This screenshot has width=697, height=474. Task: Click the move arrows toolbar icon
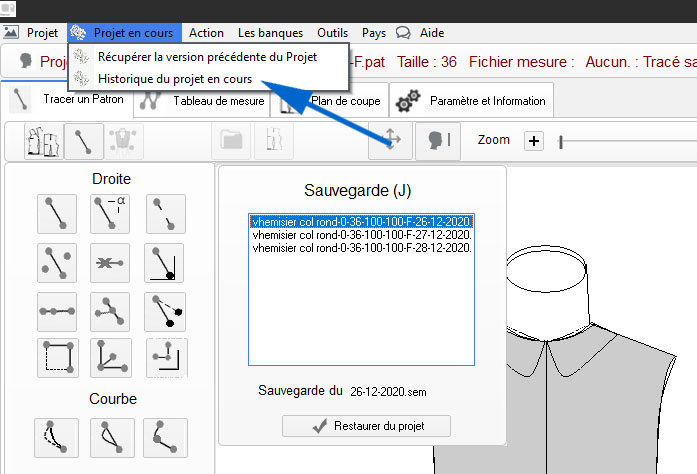[x=389, y=141]
